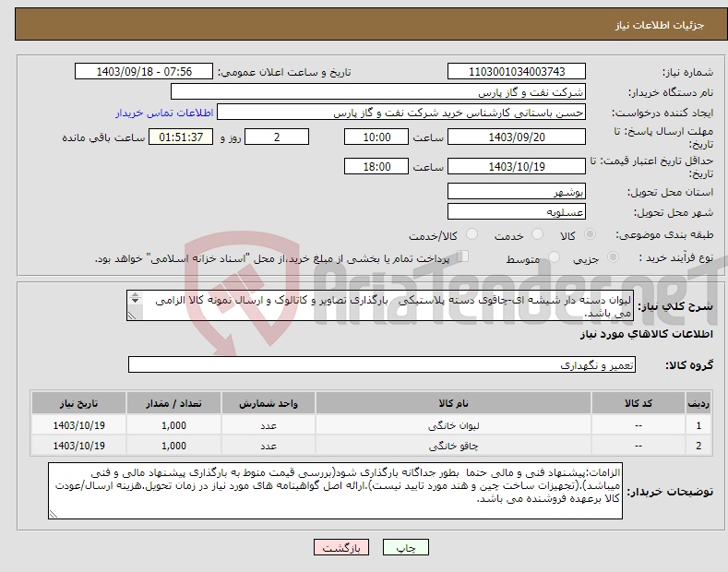Click the جزئیات اطلاعات نیاز header title

click(x=660, y=25)
